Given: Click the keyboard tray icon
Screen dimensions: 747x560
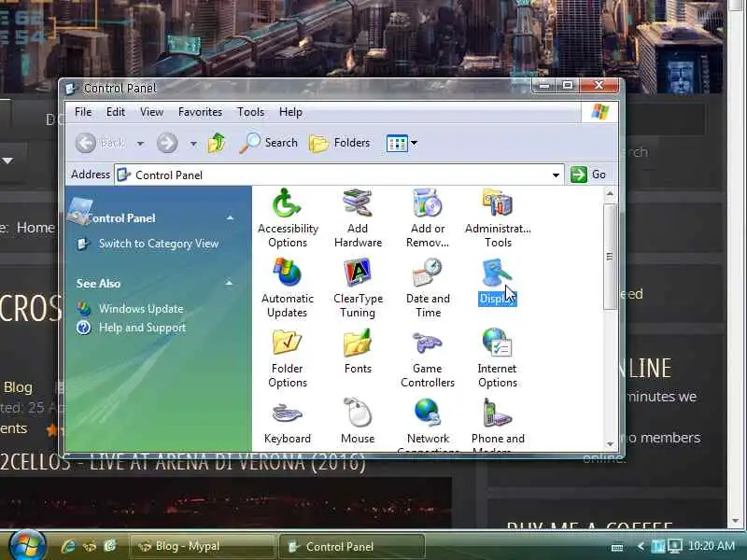Looking at the screenshot, I should click(617, 547).
